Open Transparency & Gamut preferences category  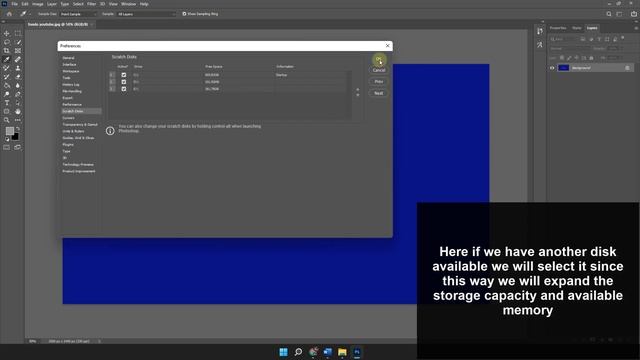[80, 124]
